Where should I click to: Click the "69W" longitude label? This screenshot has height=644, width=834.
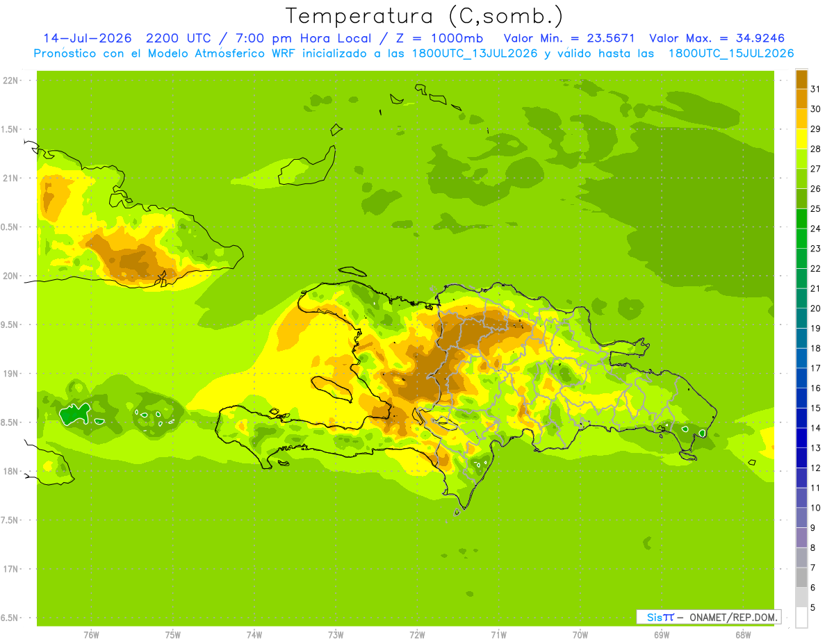tap(662, 635)
